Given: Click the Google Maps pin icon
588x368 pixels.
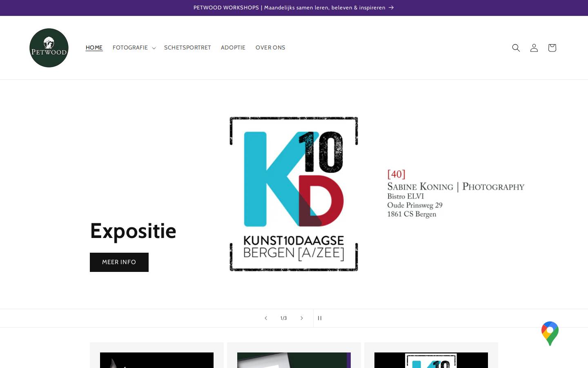Looking at the screenshot, I should [x=550, y=334].
